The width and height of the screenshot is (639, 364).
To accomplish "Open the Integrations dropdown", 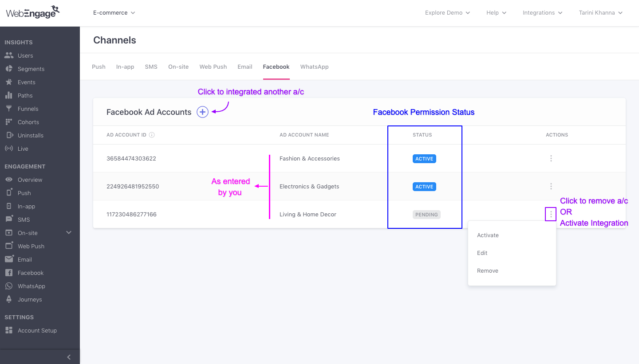I will pyautogui.click(x=542, y=13).
